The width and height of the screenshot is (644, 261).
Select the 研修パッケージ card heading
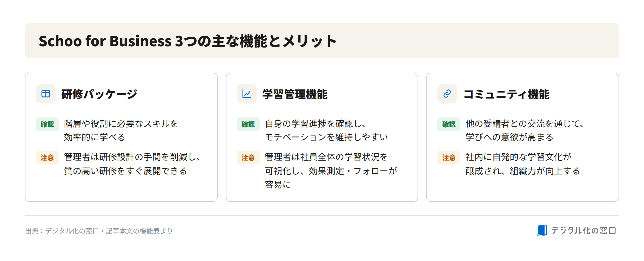pyautogui.click(x=99, y=94)
